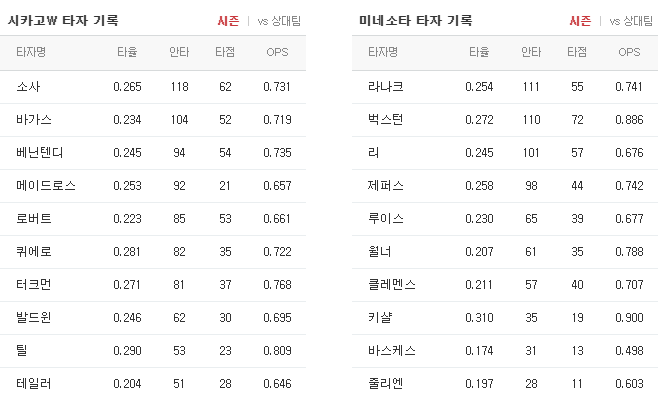Select the 시즌 tab for 시카고W batters
Screen dimensions: 659x411
[x=228, y=21]
